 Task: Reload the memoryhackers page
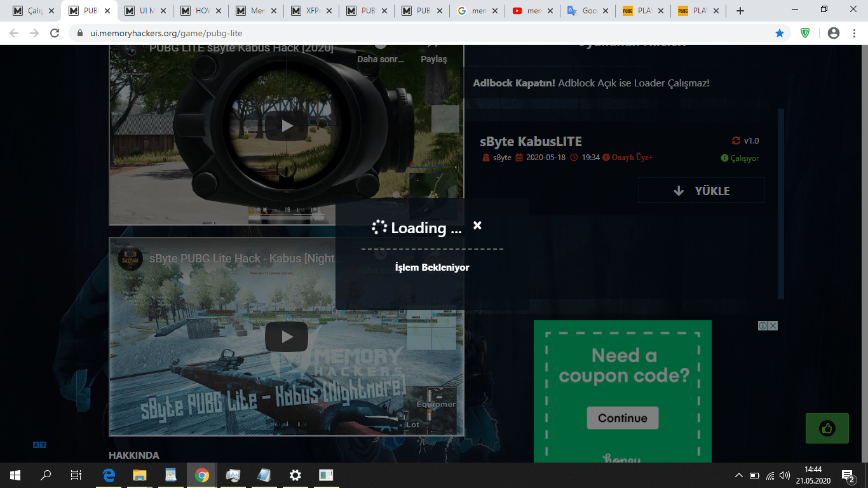click(x=55, y=33)
